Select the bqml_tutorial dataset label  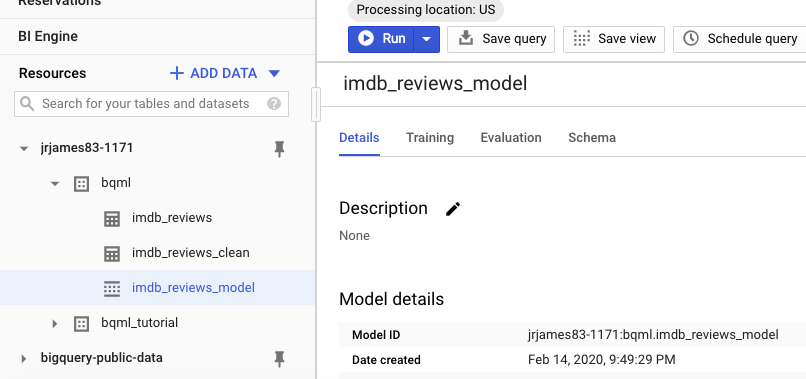140,323
